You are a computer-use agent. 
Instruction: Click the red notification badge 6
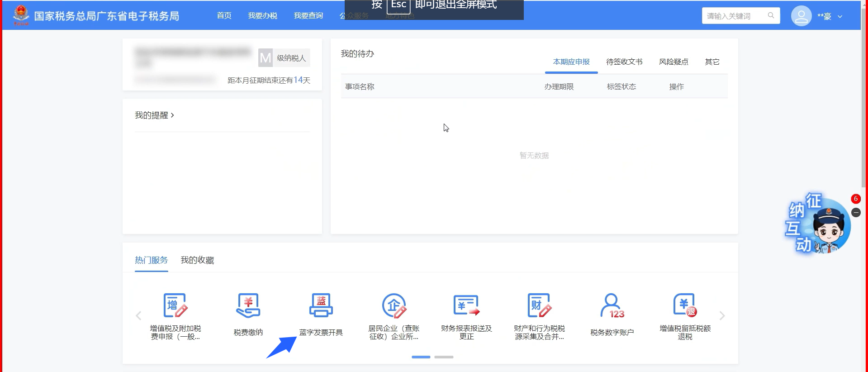pyautogui.click(x=855, y=199)
